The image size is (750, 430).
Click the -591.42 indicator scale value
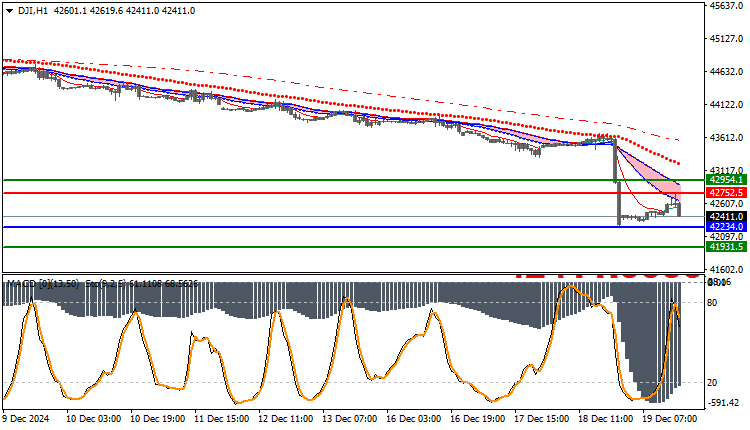point(725,403)
